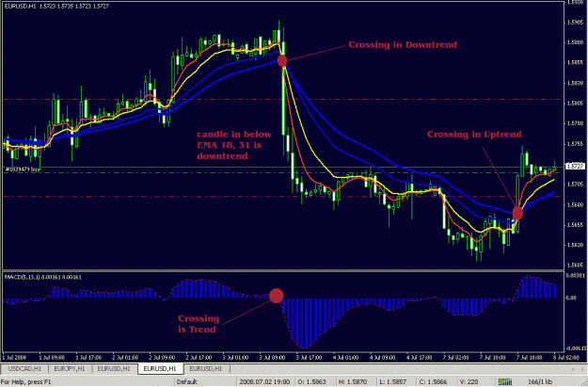588x387 pixels.
Task: Click the current price tag 1.5727
Action: click(x=575, y=166)
